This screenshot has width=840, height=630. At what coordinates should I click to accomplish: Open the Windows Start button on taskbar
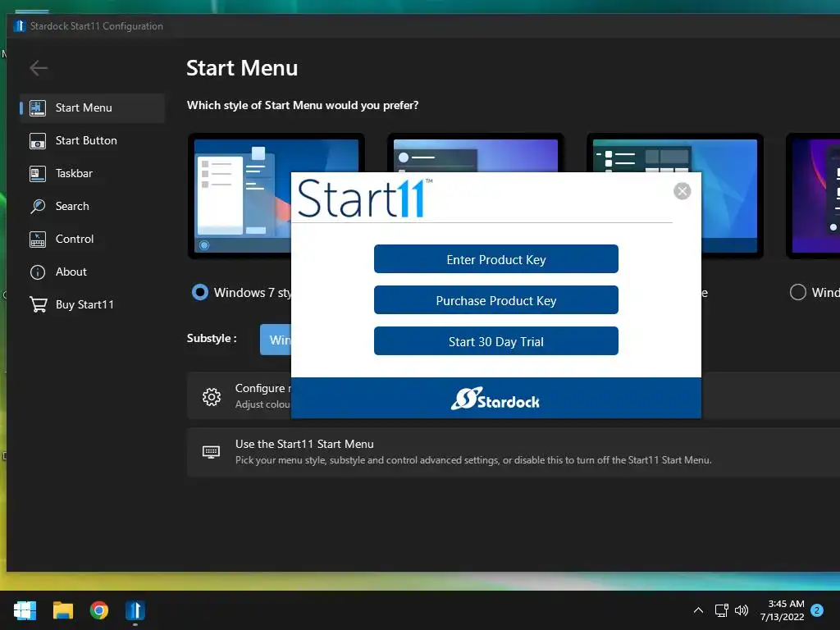[x=25, y=610]
